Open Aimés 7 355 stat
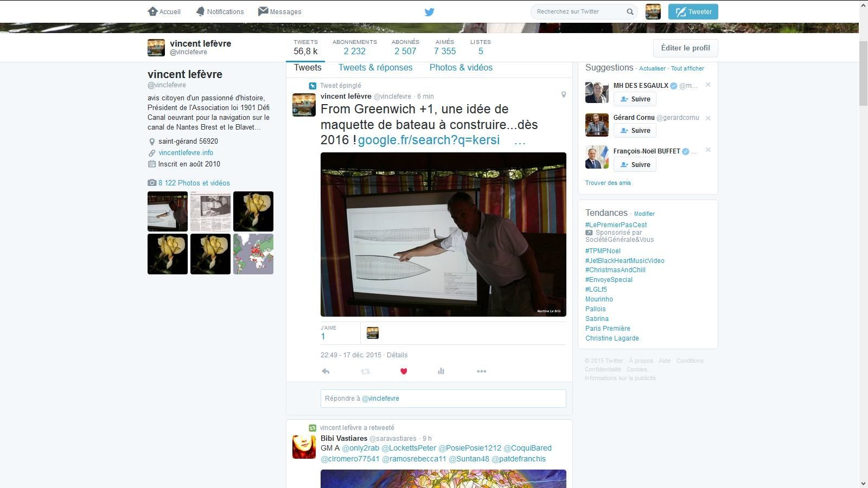Screen dimensions: 868x488 (445, 48)
